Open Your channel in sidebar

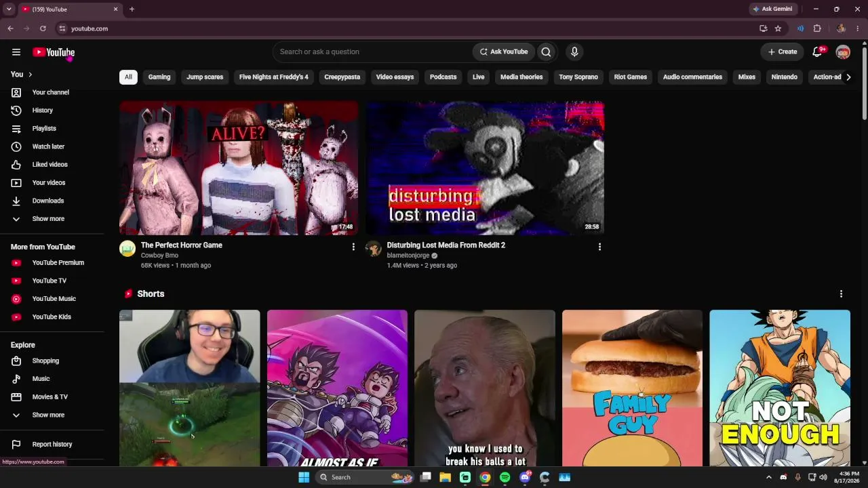52,92
